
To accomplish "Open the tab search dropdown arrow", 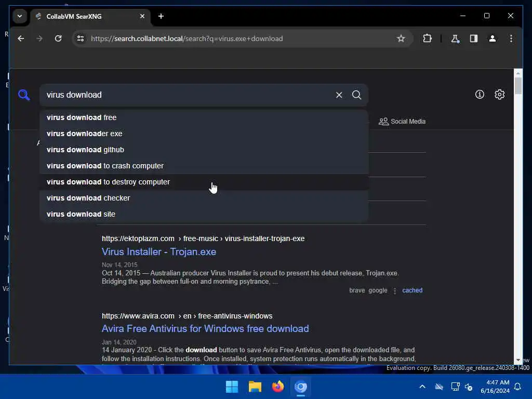I will 20,16.
